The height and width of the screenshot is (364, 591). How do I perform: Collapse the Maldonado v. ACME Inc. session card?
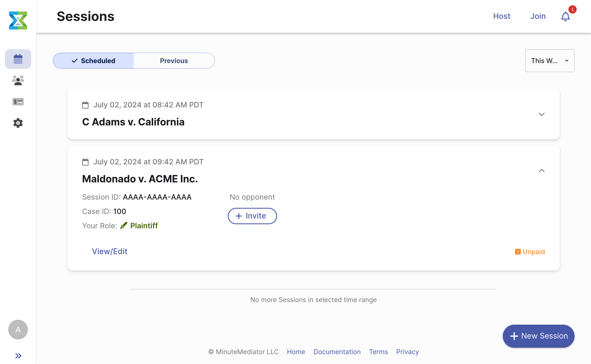coord(542,171)
